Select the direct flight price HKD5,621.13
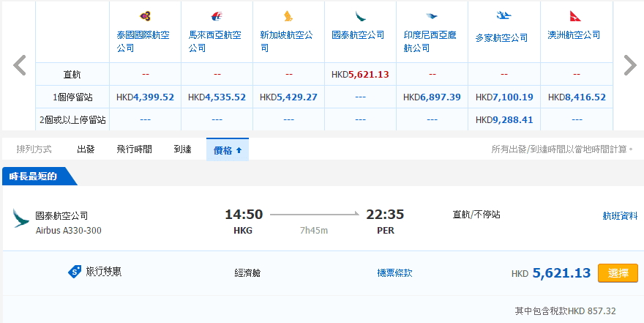The width and height of the screenshot is (644, 323). (x=360, y=74)
